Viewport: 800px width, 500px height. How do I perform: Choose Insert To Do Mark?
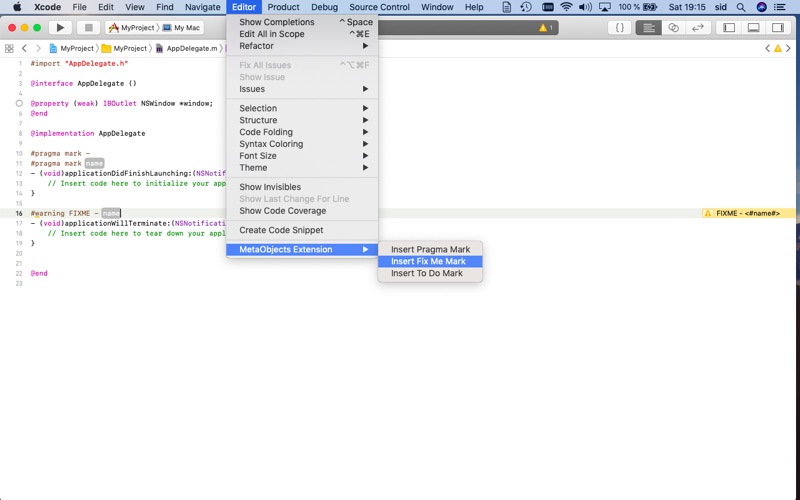(x=430, y=273)
